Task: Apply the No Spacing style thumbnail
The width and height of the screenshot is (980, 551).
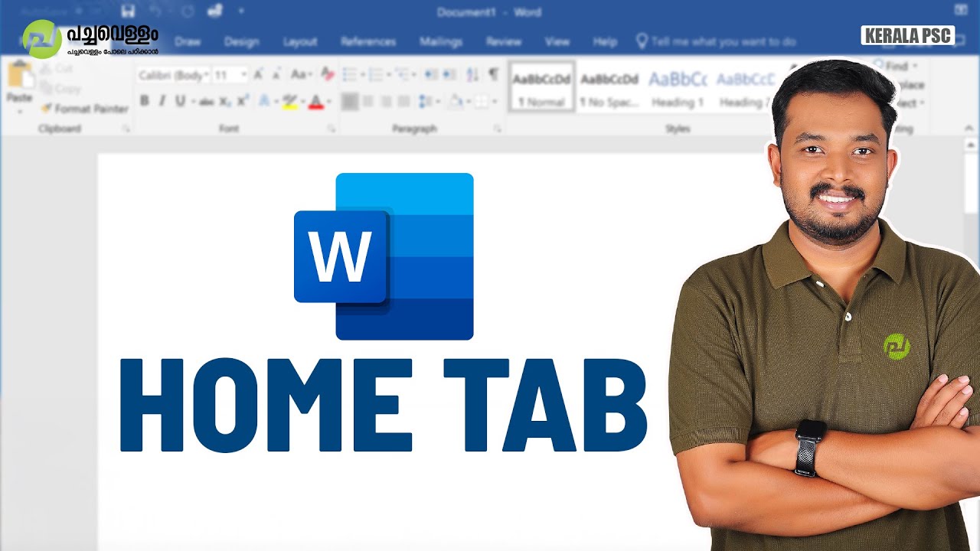Action: point(609,87)
